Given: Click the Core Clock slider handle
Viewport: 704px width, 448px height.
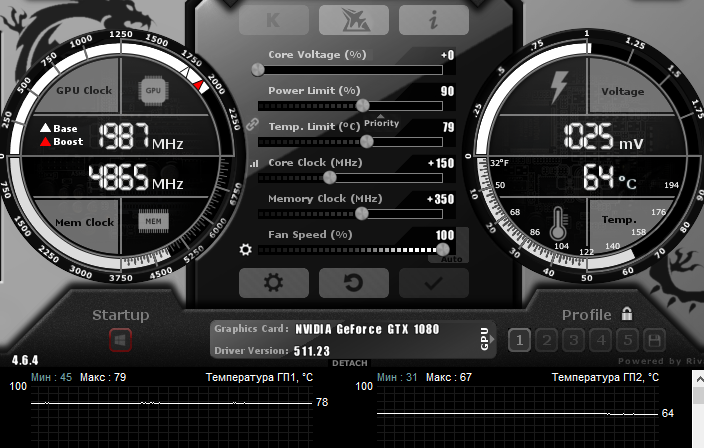Looking at the screenshot, I should point(330,177).
